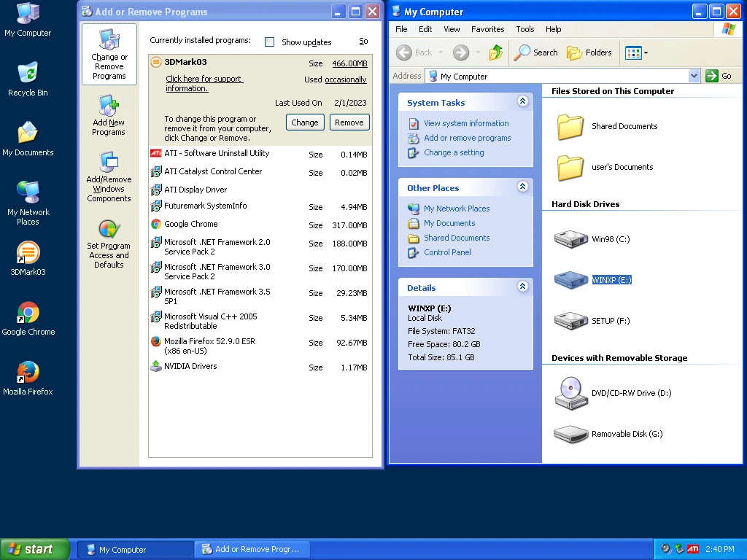The image size is (747, 560).
Task: Select WINXP (E:) drive icon
Action: coord(571,280)
